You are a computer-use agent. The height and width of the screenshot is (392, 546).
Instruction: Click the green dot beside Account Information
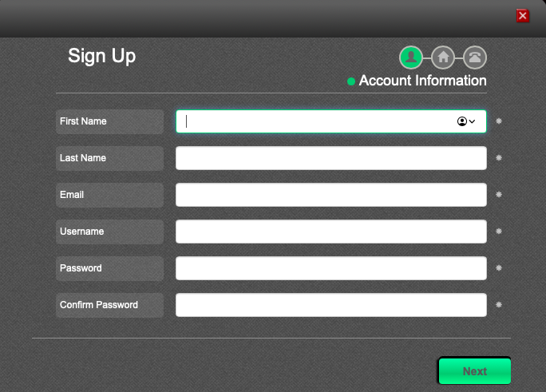click(x=351, y=81)
